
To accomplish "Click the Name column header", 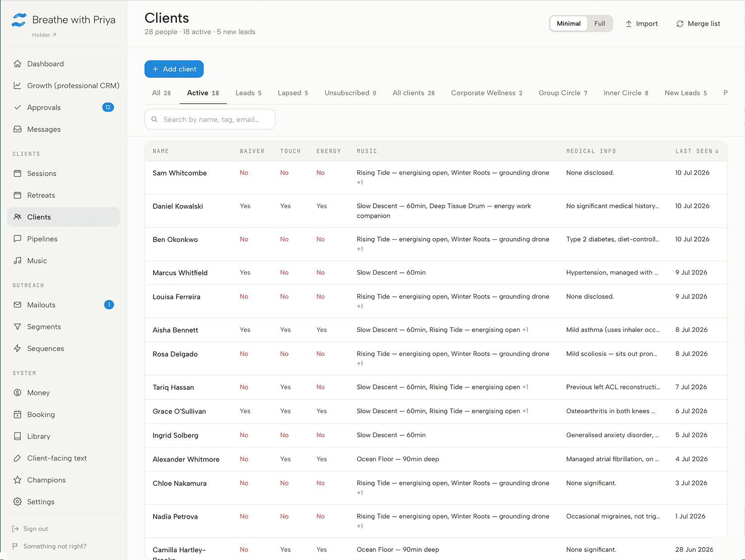I will click(161, 151).
